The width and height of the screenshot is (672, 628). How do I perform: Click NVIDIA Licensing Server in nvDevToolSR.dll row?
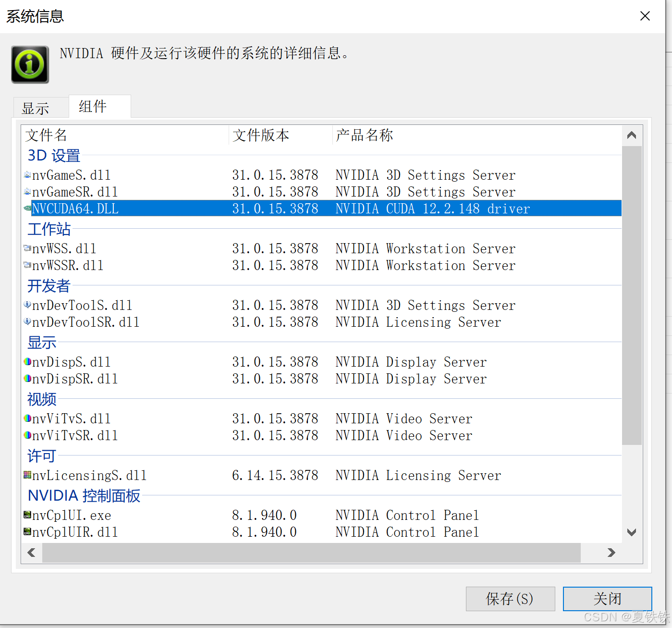(x=418, y=322)
